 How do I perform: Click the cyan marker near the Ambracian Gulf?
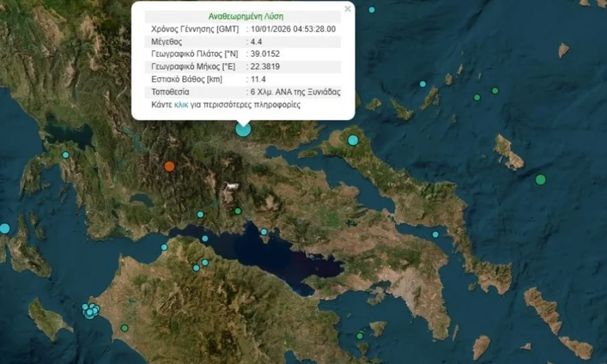(66, 155)
